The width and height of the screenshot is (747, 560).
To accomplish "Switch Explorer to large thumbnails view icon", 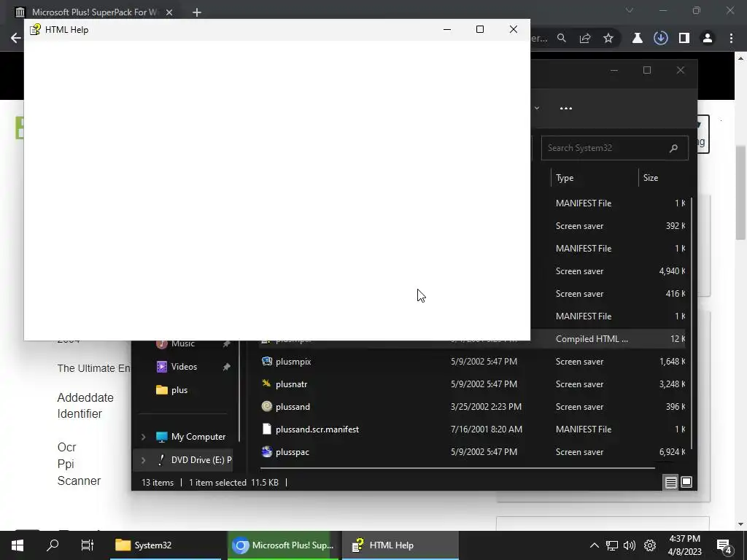I will (x=686, y=483).
